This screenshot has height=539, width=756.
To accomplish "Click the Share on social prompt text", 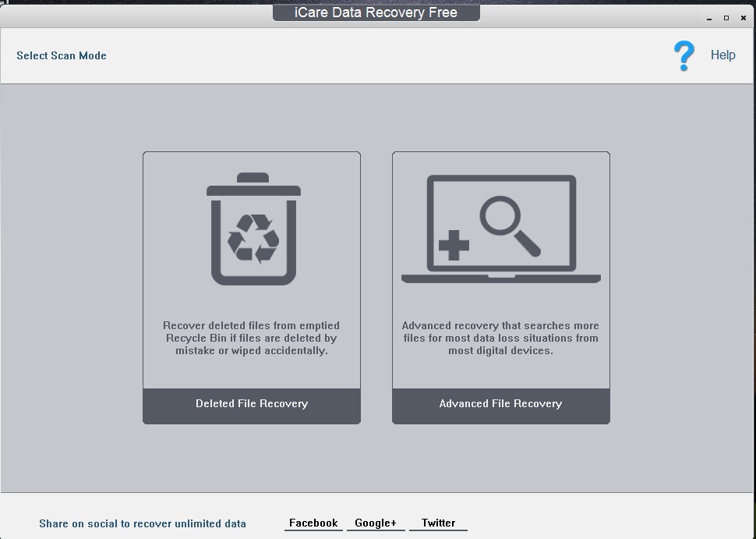I will pyautogui.click(x=143, y=523).
